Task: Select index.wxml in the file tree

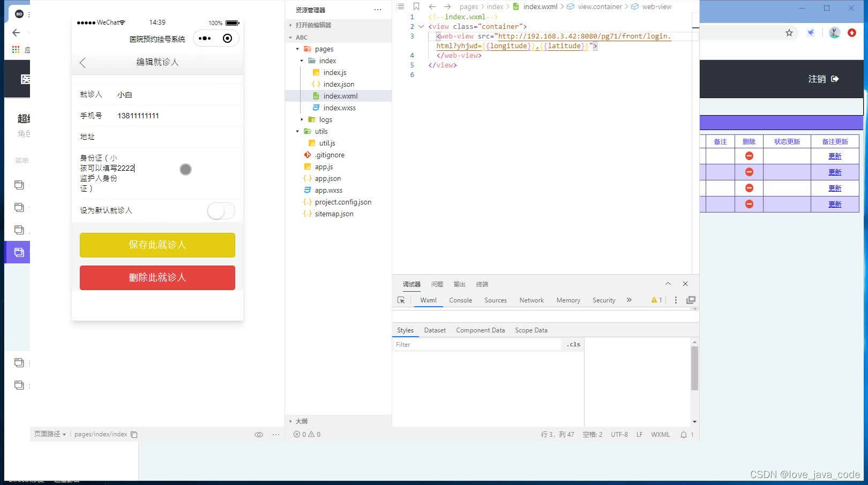Action: 340,96
